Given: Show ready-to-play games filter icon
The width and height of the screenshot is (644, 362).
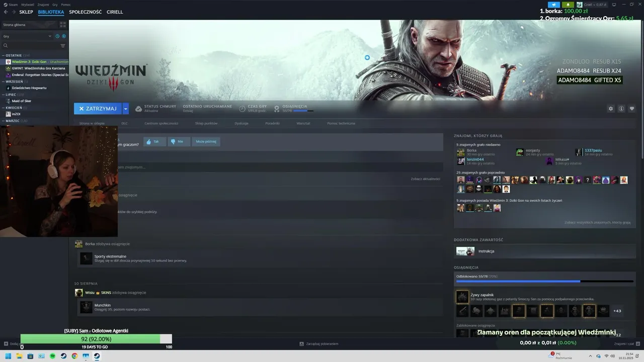Looking at the screenshot, I should click(63, 36).
